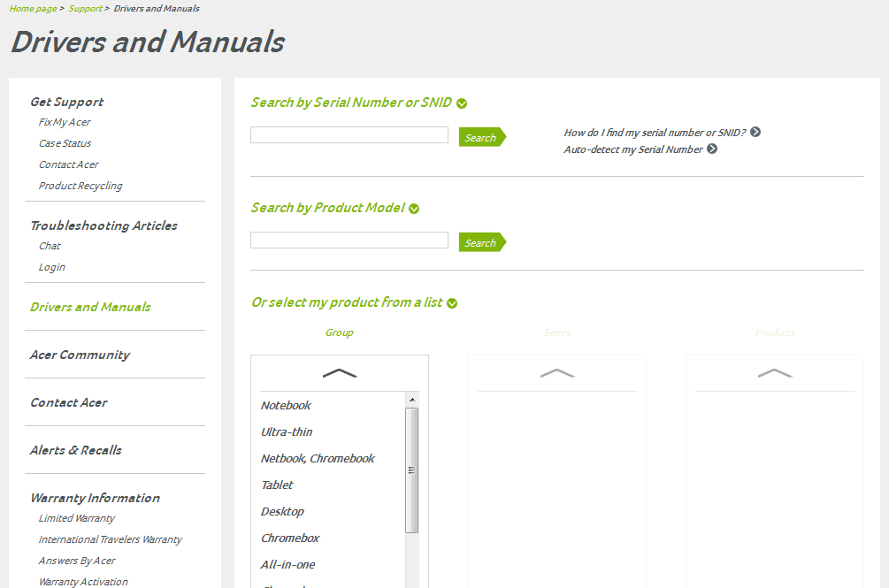Toggle the chevron beside 'Or select my product from a list'
The height and width of the screenshot is (588, 889).
point(452,303)
